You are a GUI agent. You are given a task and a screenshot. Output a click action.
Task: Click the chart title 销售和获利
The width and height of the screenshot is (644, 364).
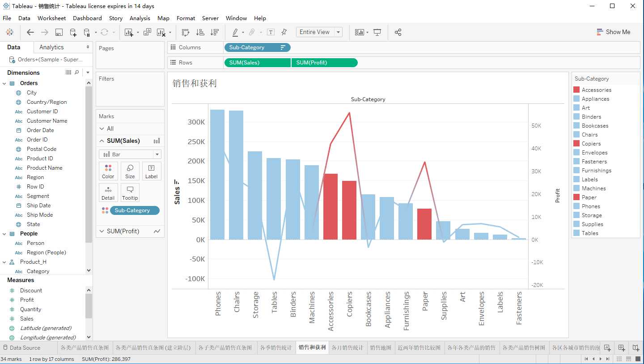click(x=195, y=83)
